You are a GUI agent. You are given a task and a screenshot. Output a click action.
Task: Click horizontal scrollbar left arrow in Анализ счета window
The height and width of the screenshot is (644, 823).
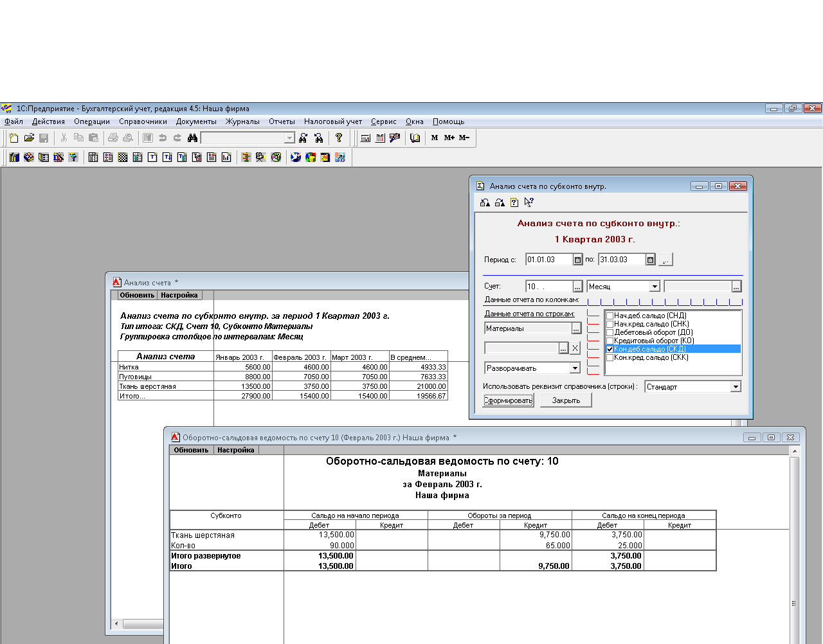(116, 623)
